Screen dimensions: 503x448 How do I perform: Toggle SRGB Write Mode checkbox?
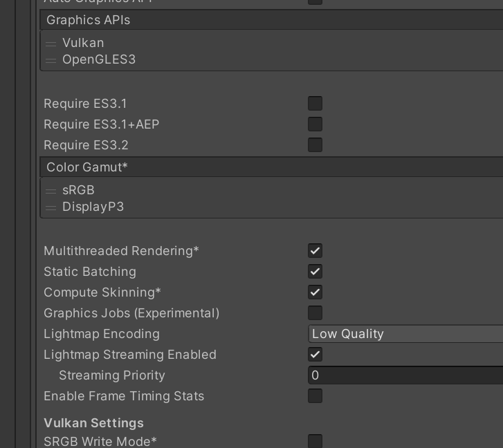tap(315, 441)
